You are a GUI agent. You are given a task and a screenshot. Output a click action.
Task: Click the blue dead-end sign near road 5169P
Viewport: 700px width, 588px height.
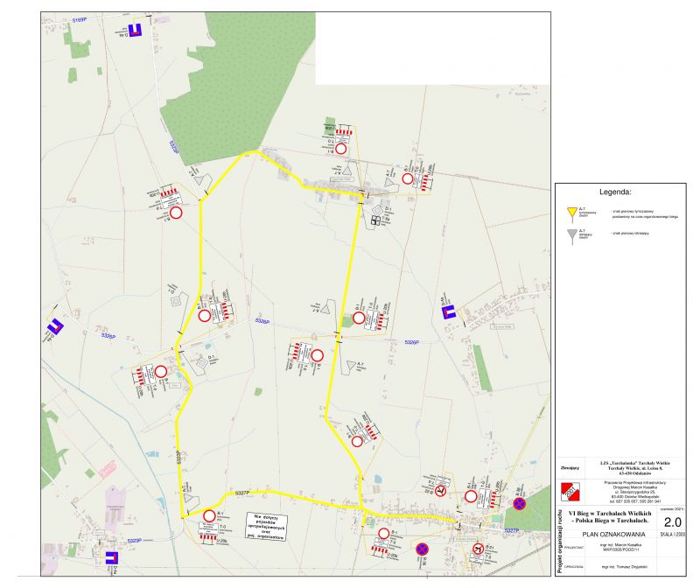tap(135, 31)
